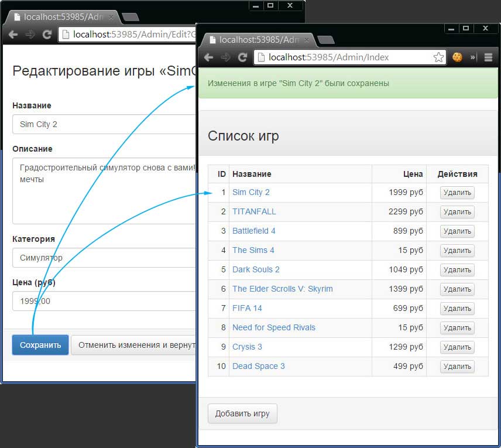
Task: Delete Sim City 2 with Удалить button
Action: 457,193
